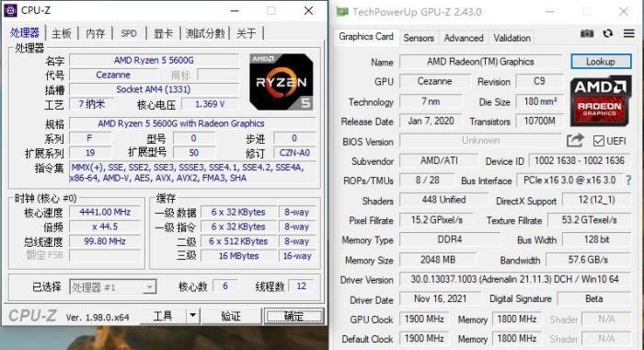
Task: Switch to the SPD tab
Action: click(x=129, y=33)
